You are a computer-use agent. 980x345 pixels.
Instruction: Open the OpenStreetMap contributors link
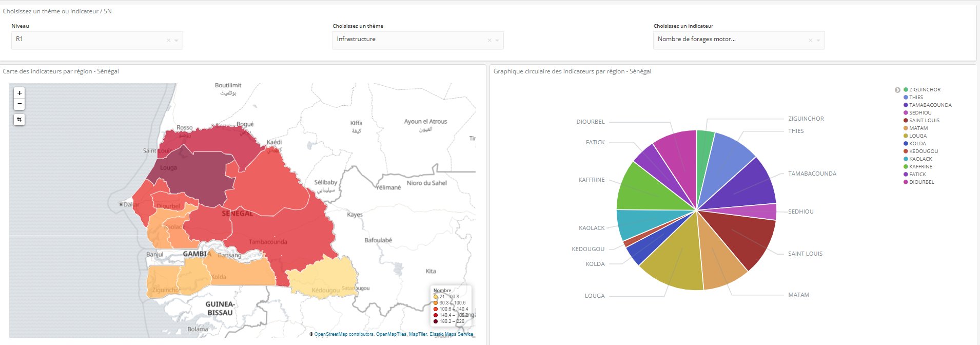pyautogui.click(x=344, y=334)
